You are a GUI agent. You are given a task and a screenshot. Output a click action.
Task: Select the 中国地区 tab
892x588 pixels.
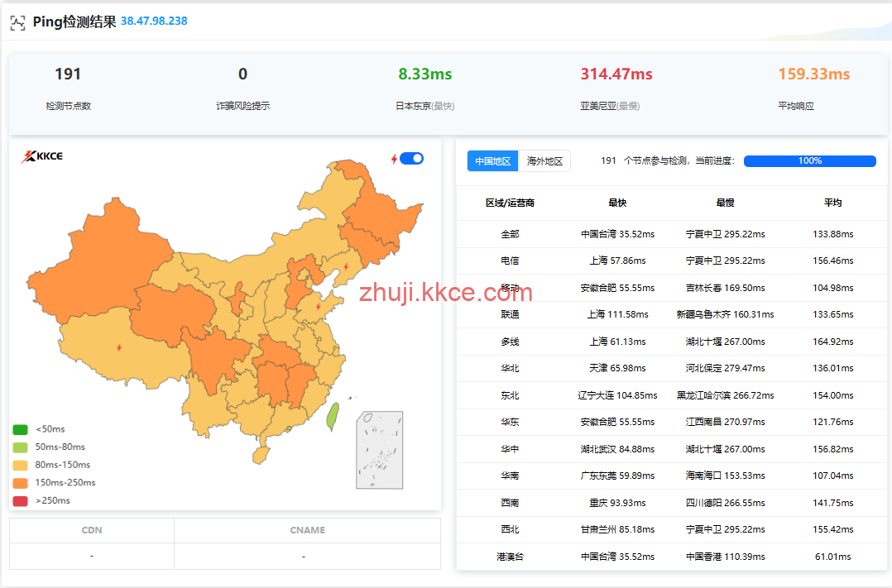[x=493, y=161]
